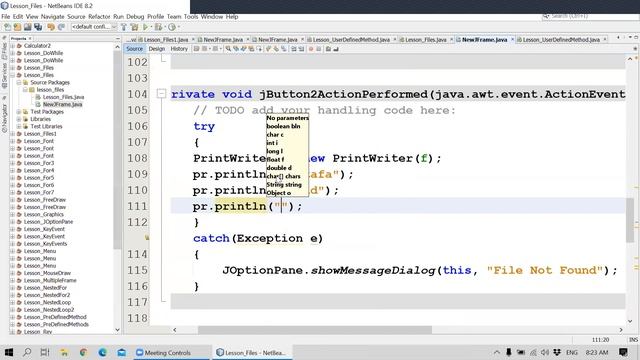Open the run project dropdown arrow

tap(151, 27)
